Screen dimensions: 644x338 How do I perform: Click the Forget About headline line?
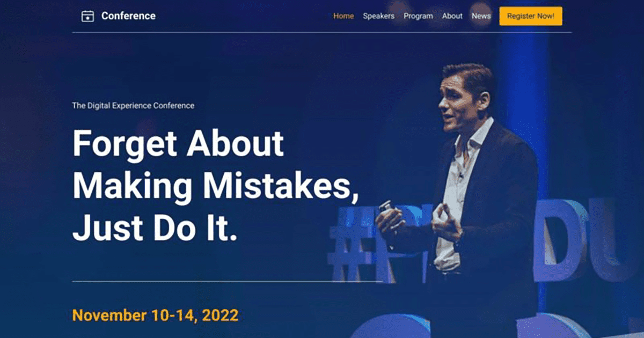(x=178, y=144)
